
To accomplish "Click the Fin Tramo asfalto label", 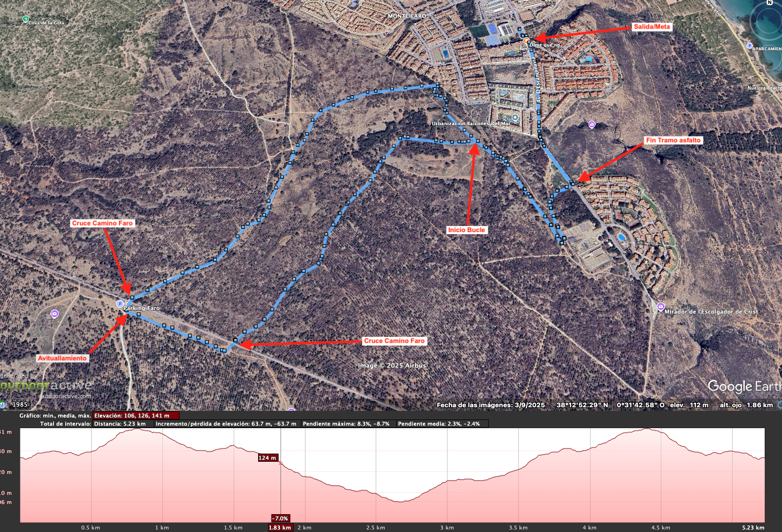I will 673,141.
